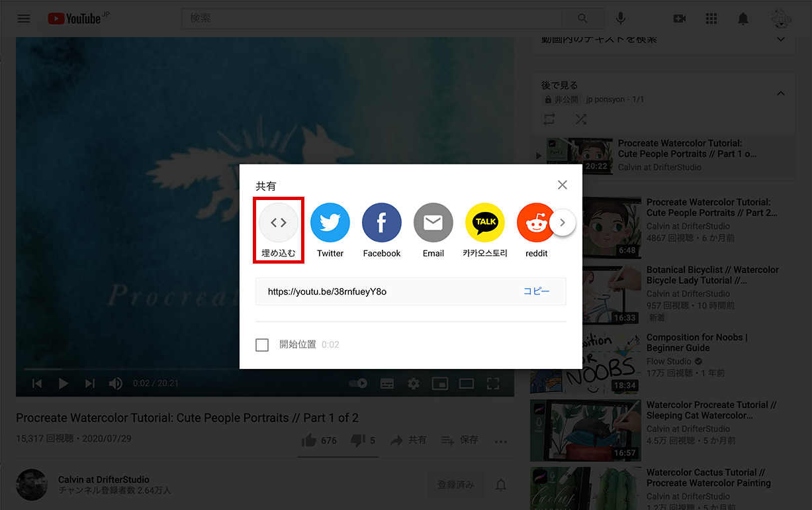
Task: Enable the 開始位置 start-time checkbox
Action: click(x=262, y=344)
